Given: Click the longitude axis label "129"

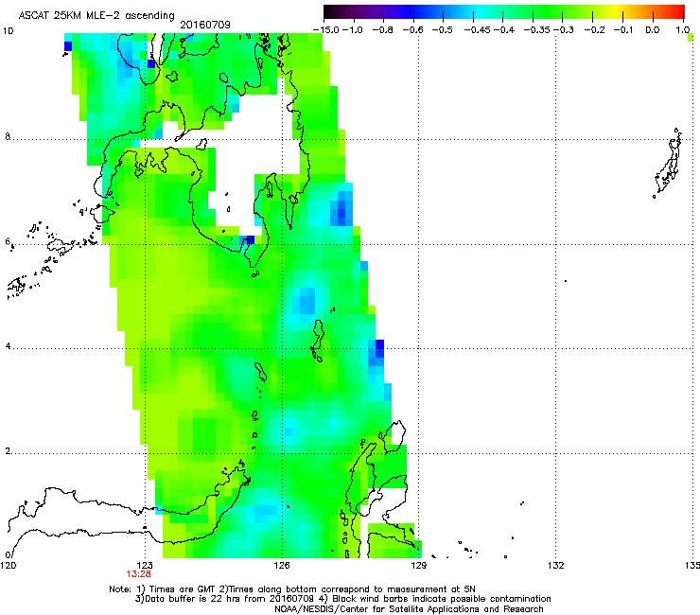Looking at the screenshot, I should pos(419,566).
